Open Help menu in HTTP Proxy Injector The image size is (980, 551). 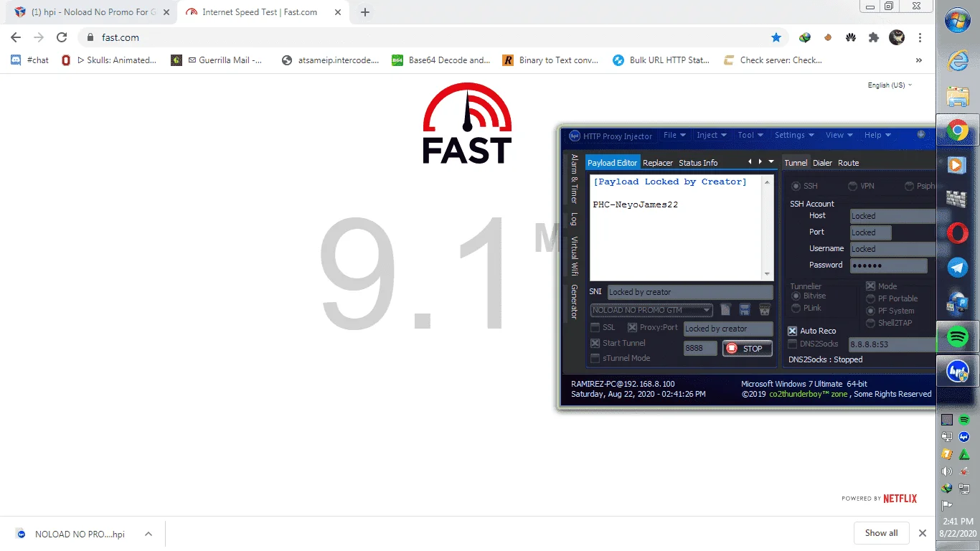tap(877, 135)
